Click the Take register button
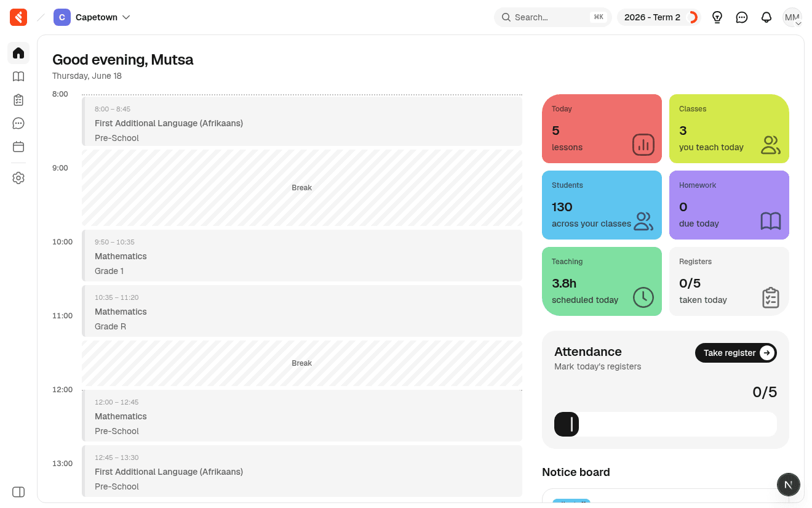812x508 pixels. (x=736, y=353)
